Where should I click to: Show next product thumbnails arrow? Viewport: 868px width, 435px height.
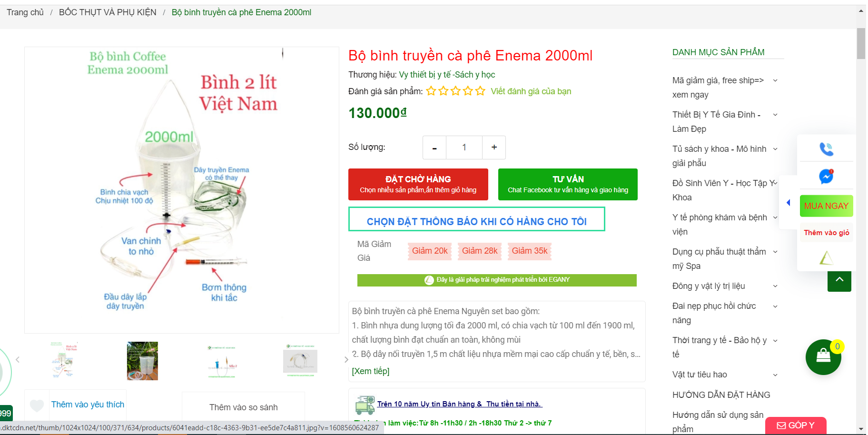point(346,360)
